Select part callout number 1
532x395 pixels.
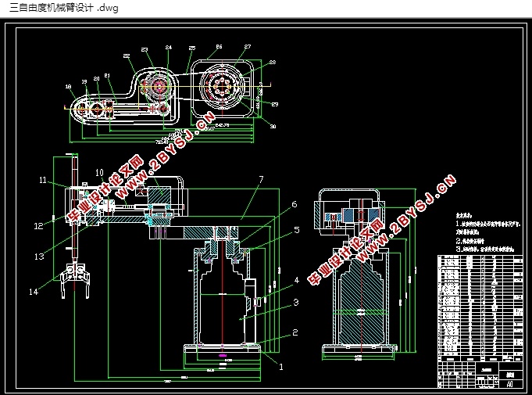(x=281, y=367)
